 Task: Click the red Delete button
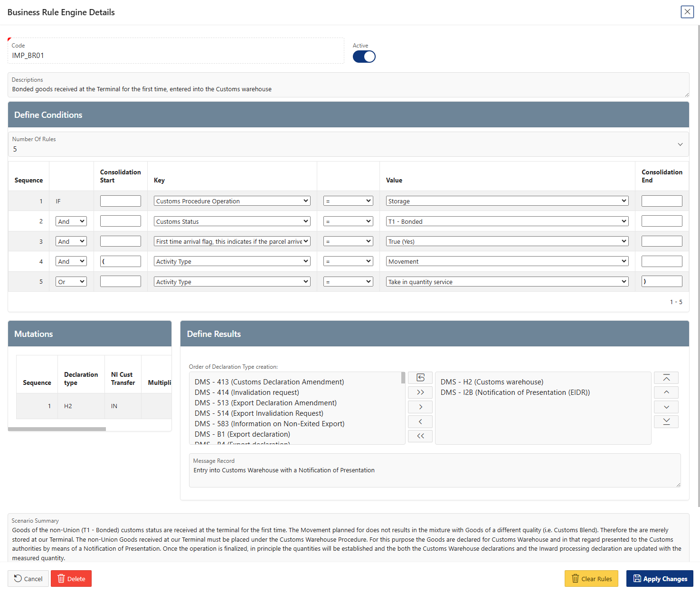coord(71,579)
